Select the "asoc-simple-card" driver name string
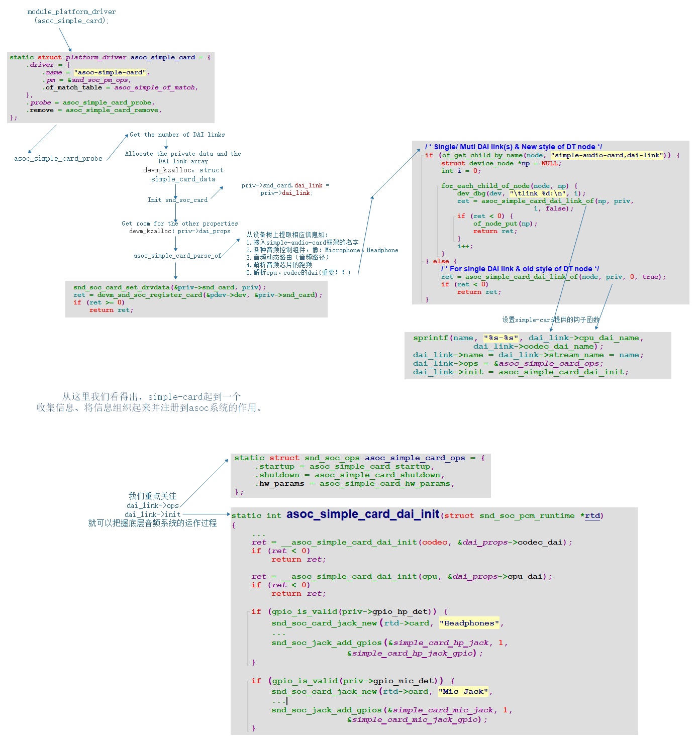 [112, 72]
